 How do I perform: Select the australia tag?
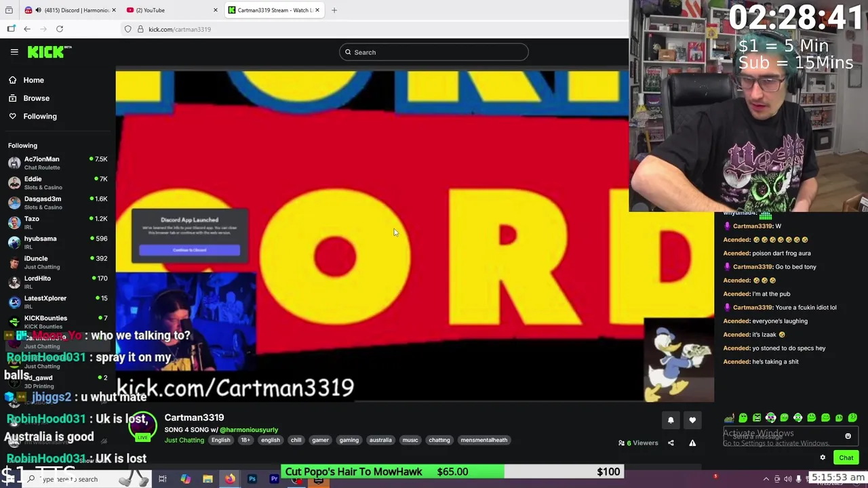click(380, 441)
